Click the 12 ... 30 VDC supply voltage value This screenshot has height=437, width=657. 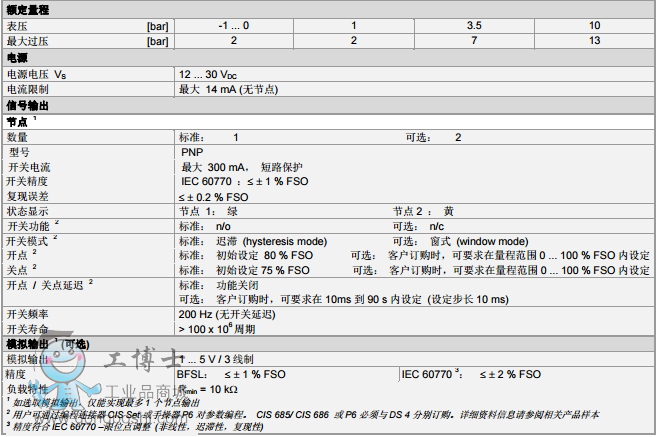[x=207, y=74]
